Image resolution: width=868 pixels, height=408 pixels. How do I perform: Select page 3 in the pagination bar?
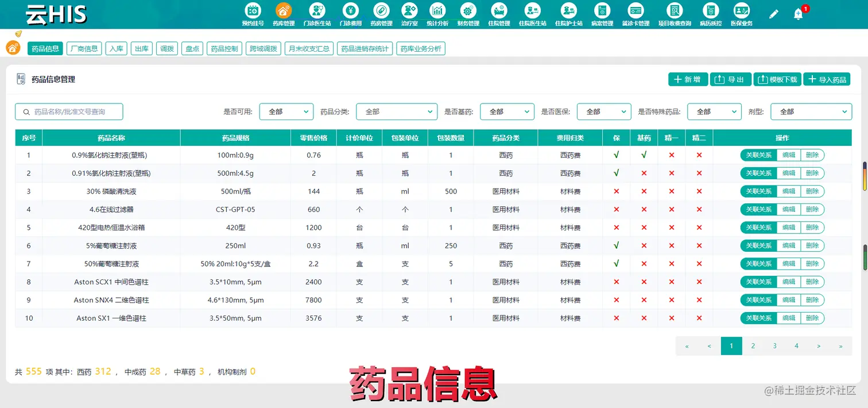(x=774, y=346)
